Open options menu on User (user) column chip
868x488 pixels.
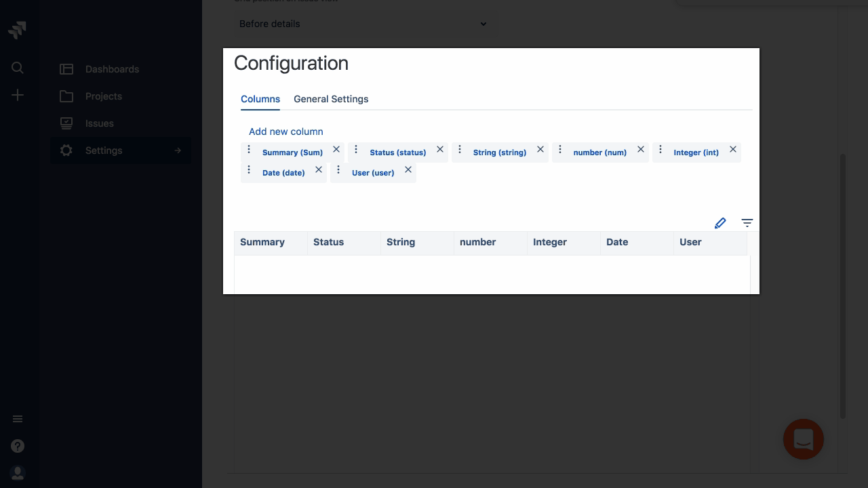point(338,170)
